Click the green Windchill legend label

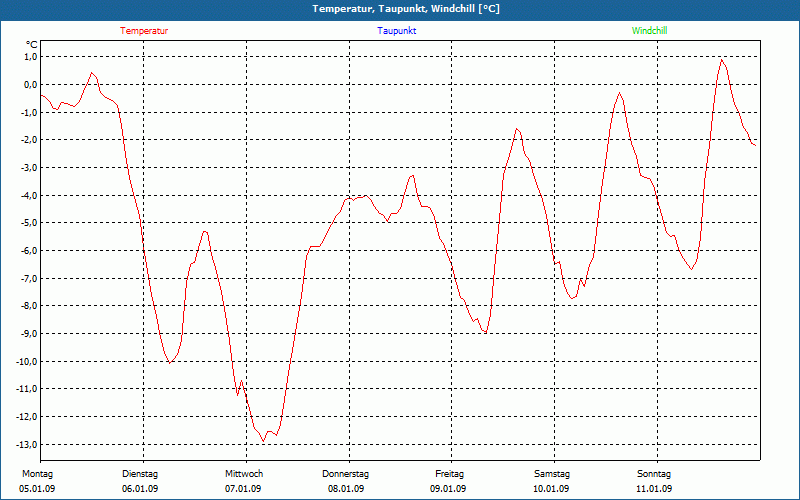pos(649,31)
